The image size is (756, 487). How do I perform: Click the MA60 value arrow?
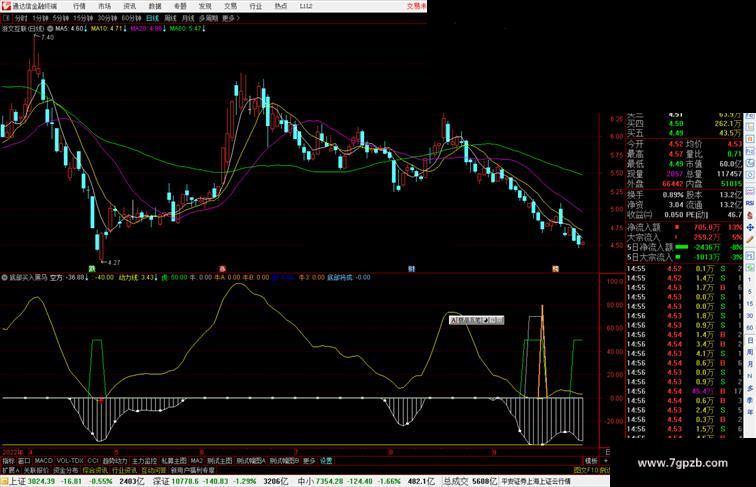click(204, 29)
